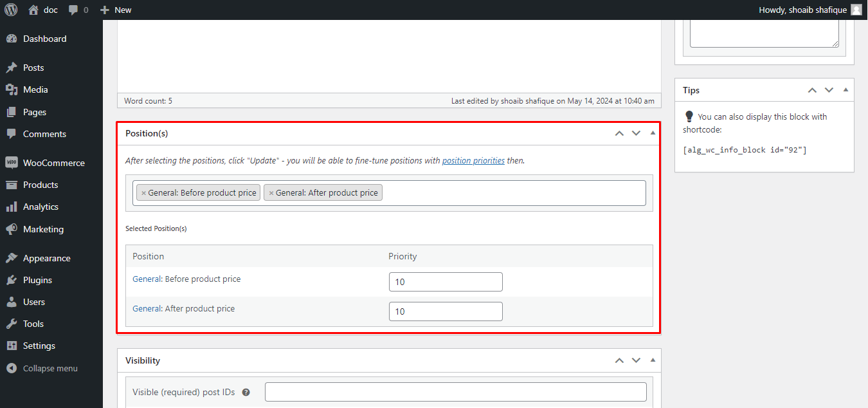Image resolution: width=868 pixels, height=408 pixels.
Task: Click Position column header
Action: [148, 256]
